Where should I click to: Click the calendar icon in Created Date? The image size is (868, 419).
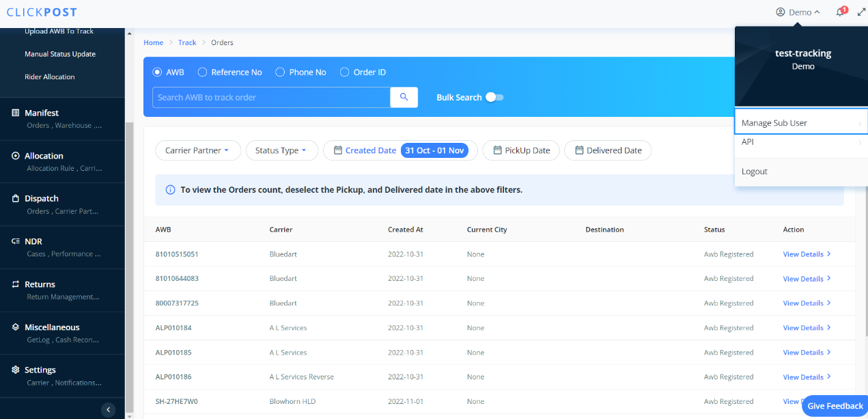tap(337, 150)
